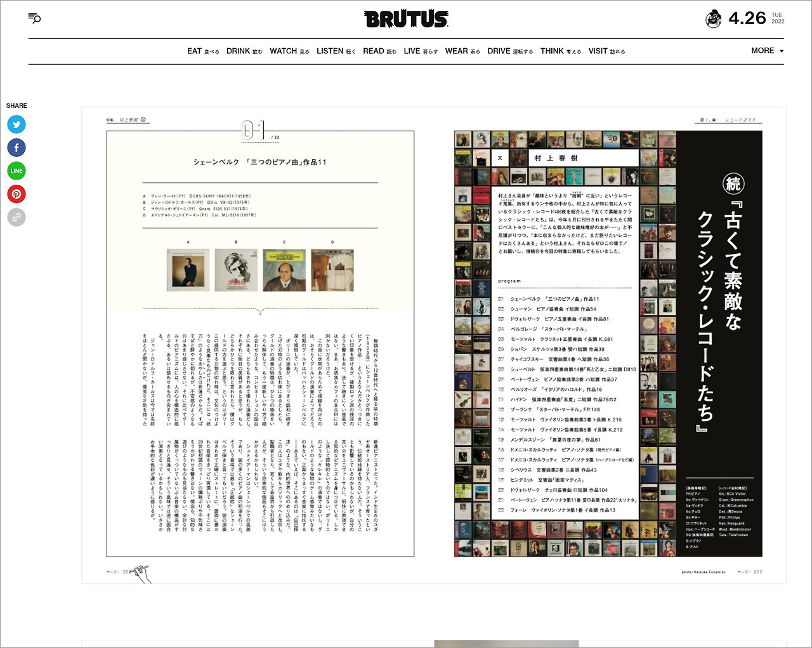Copy the article link icon
Image resolution: width=812 pixels, height=648 pixels.
pos(16,217)
